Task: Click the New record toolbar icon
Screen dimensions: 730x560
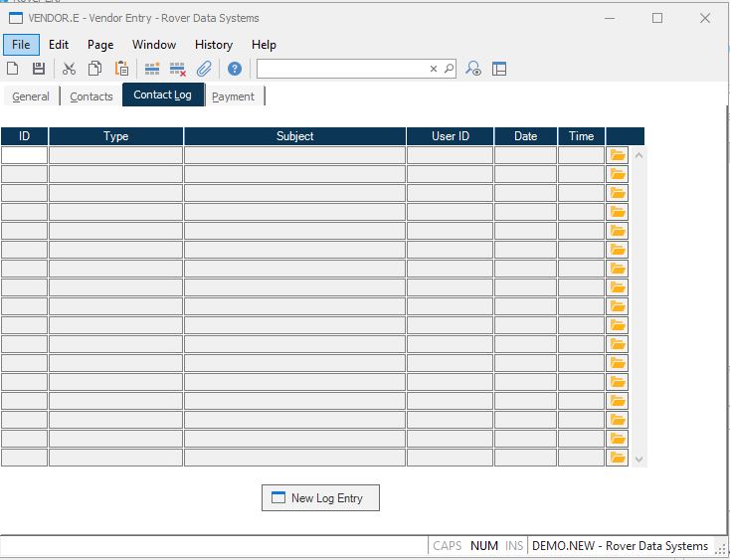Action: point(13,69)
